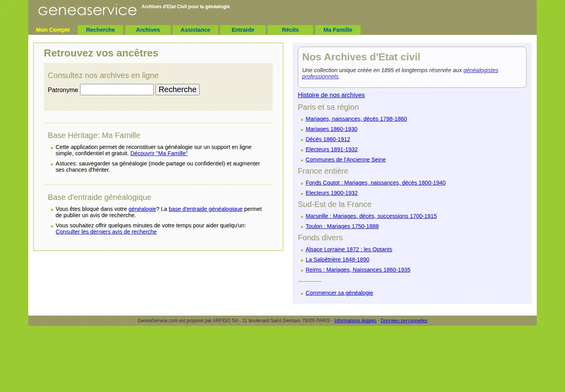Screen dimensions: 565x392
Task: Switch to the Recherche tab
Action: pyautogui.click(x=100, y=30)
